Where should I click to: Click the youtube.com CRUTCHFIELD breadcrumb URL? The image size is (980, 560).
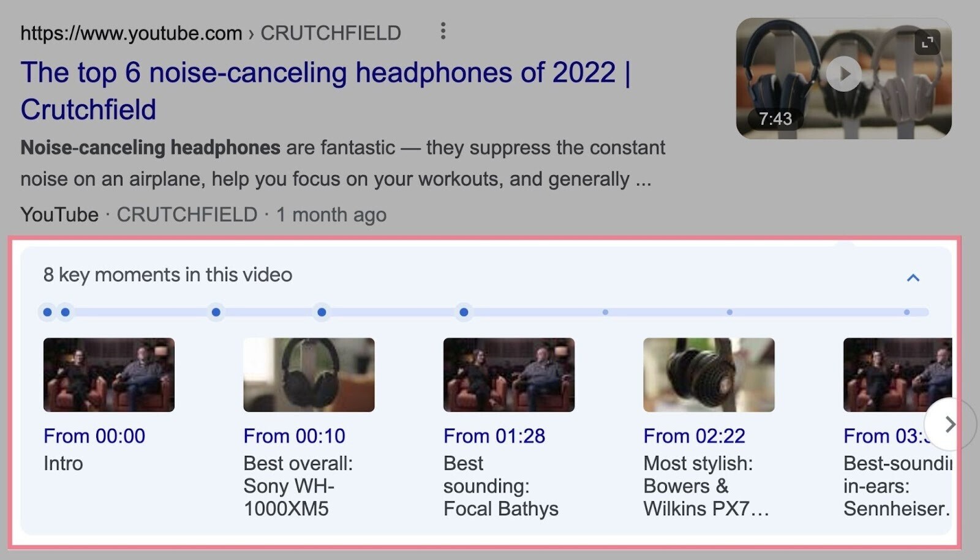click(211, 33)
